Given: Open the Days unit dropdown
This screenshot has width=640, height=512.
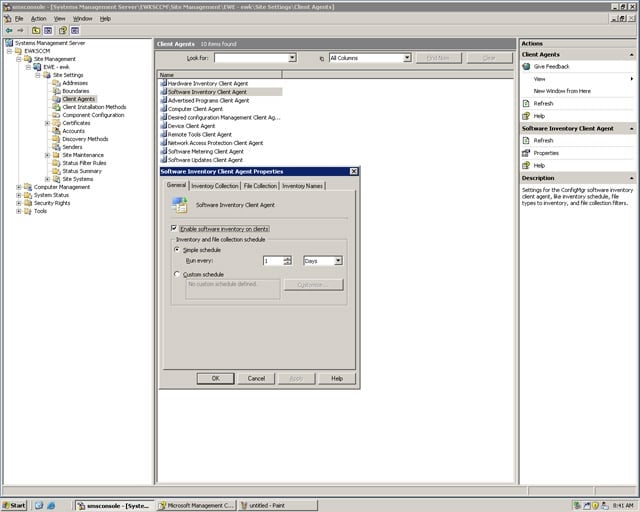Looking at the screenshot, I should click(338, 260).
